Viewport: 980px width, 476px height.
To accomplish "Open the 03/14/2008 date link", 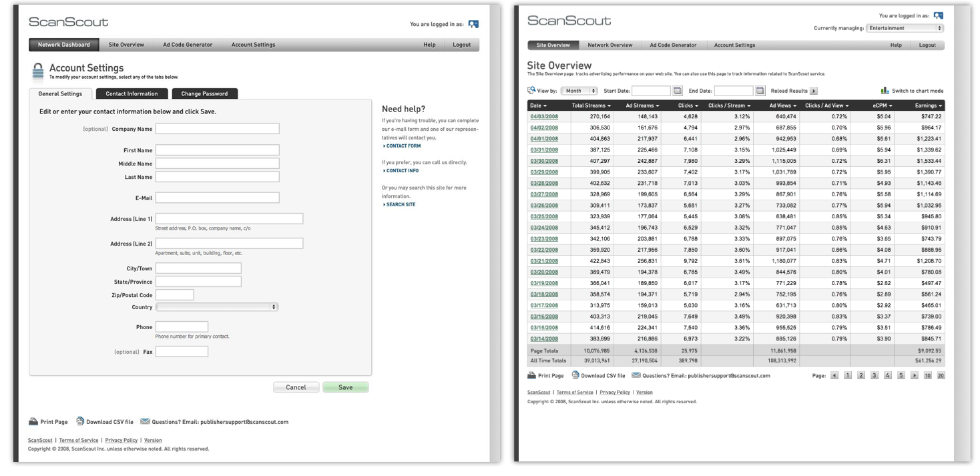I will point(544,339).
